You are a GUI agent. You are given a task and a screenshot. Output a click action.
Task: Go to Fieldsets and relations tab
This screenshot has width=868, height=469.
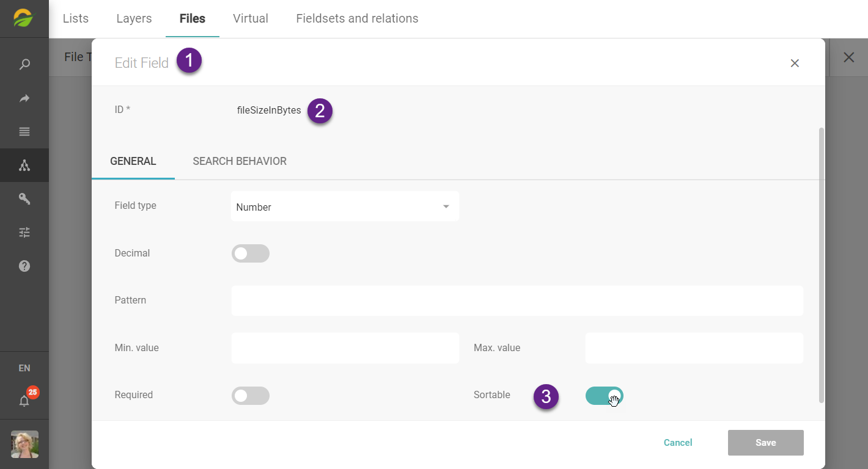(x=357, y=18)
